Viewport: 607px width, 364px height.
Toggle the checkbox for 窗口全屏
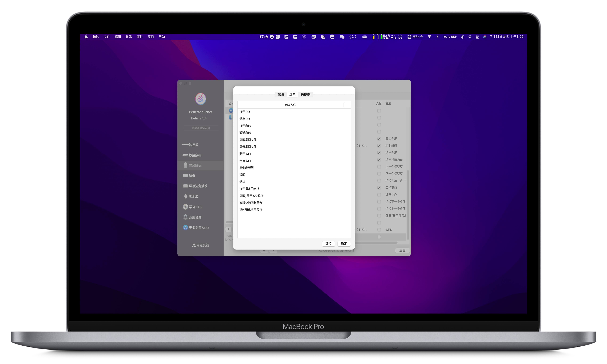pos(379,139)
